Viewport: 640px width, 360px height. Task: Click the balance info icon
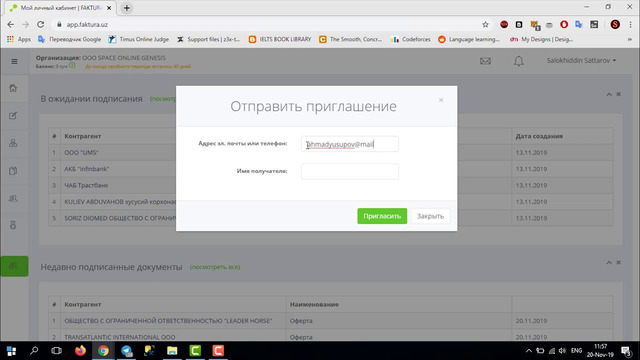(72, 65)
